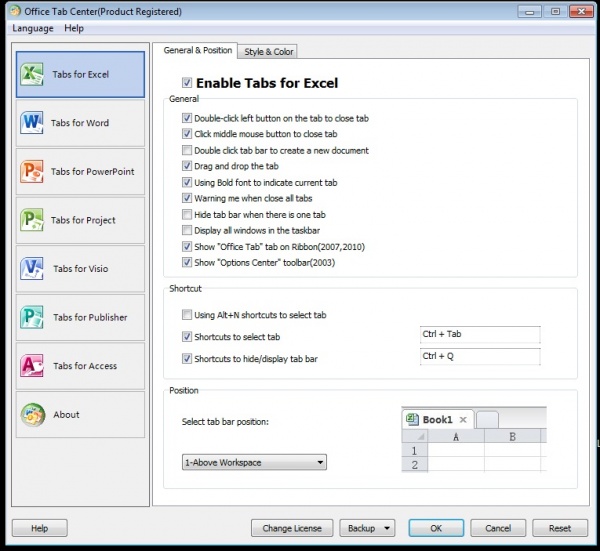Toggle Shortcuts to hide/display tab bar checkbox

click(x=187, y=359)
